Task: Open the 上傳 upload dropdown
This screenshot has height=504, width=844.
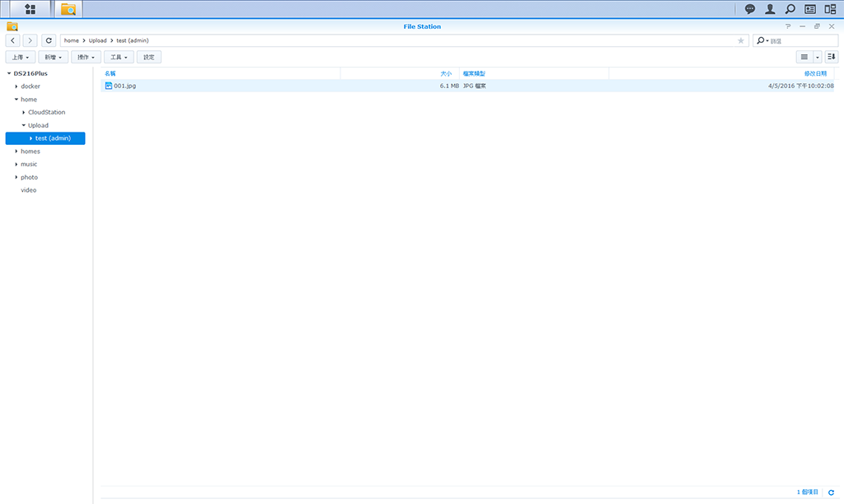Action: click(21, 57)
